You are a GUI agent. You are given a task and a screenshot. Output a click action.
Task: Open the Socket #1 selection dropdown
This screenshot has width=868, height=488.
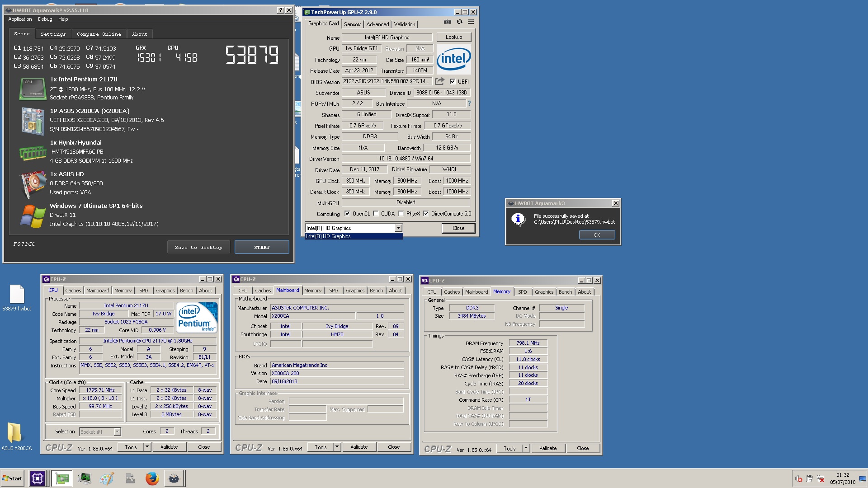point(117,432)
